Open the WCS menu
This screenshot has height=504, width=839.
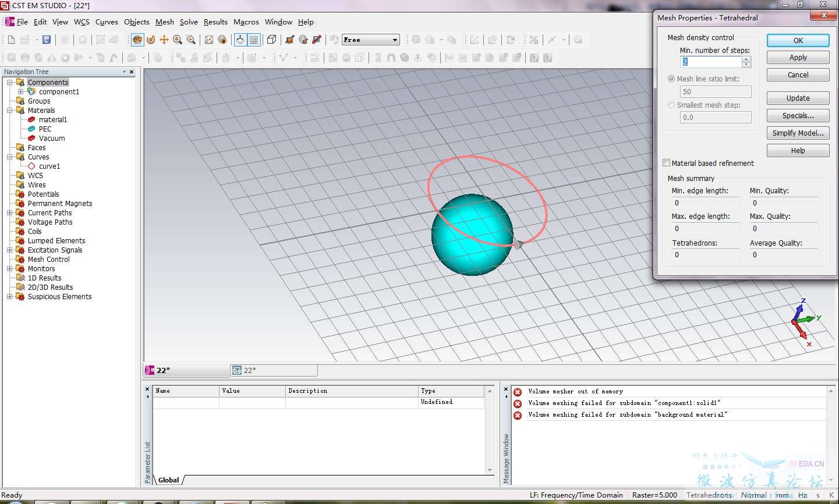(x=82, y=22)
